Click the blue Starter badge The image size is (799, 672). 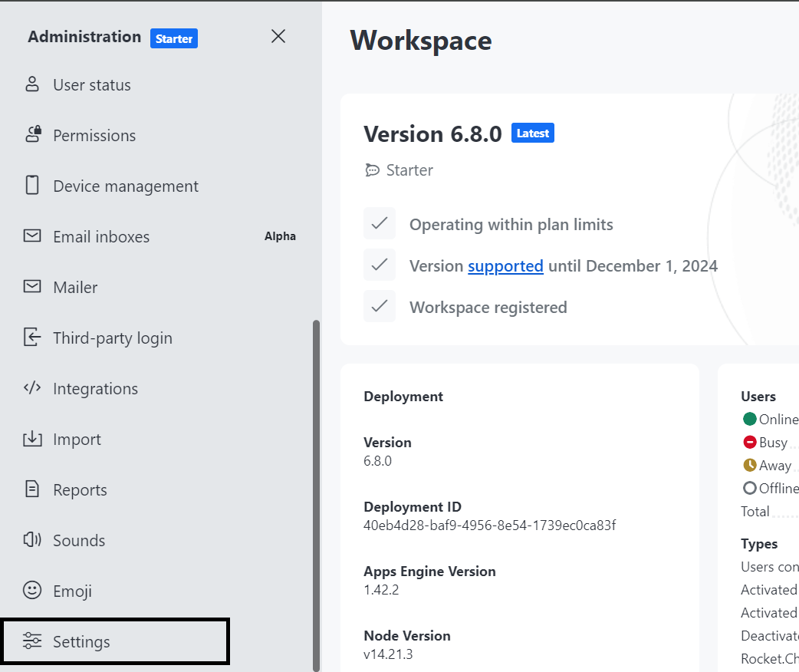click(x=174, y=38)
